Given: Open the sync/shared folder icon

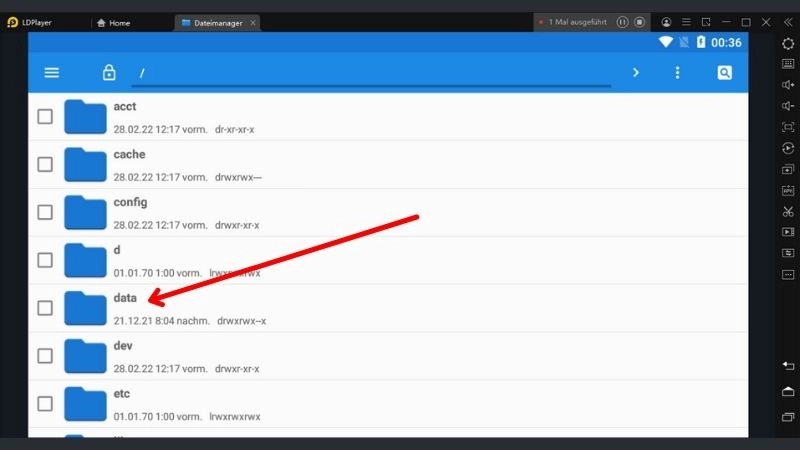Looking at the screenshot, I should click(788, 253).
